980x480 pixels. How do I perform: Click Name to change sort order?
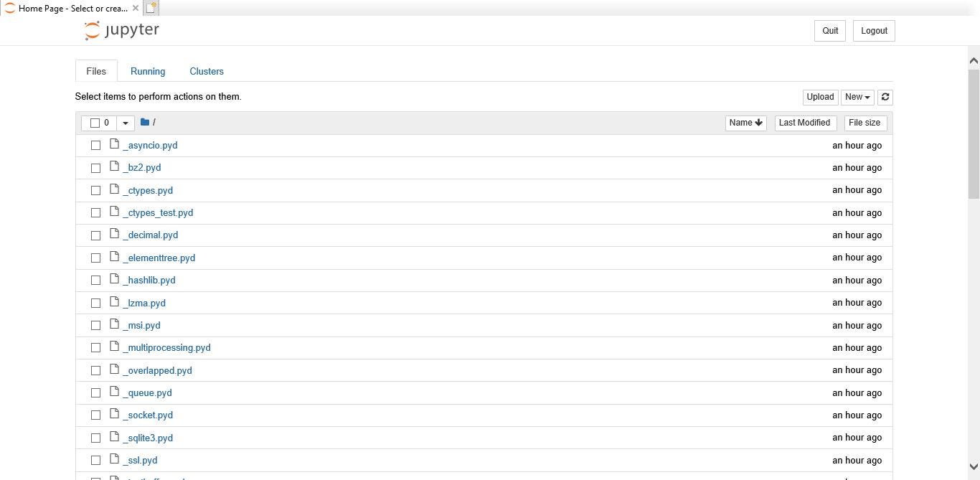[x=745, y=123]
